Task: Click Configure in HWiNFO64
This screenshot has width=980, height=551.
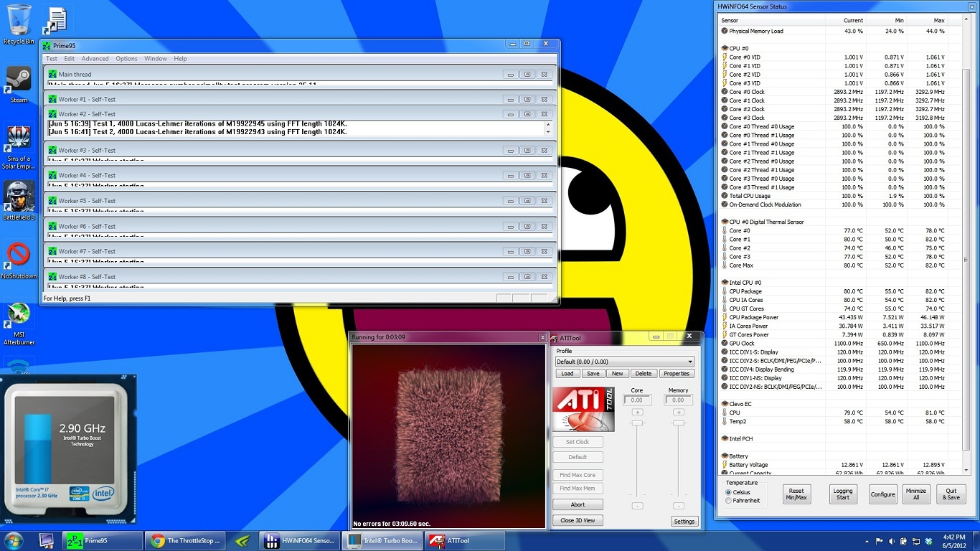Action: tap(883, 494)
